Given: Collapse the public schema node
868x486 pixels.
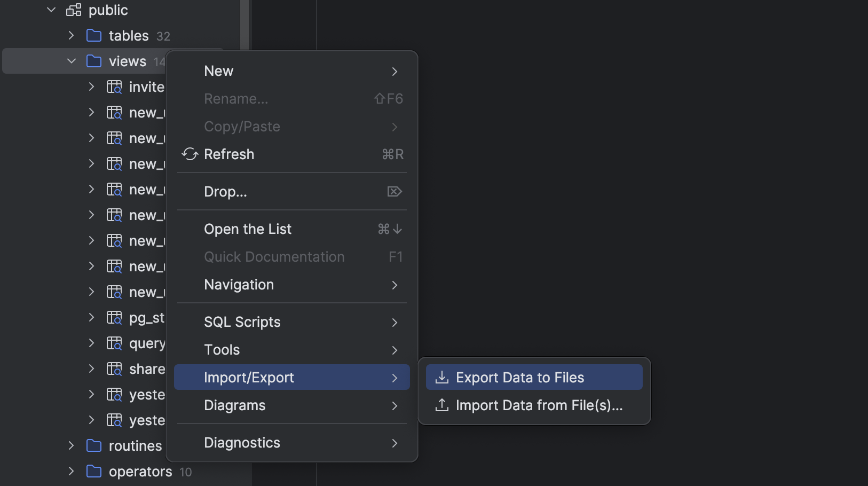Looking at the screenshot, I should (x=51, y=10).
